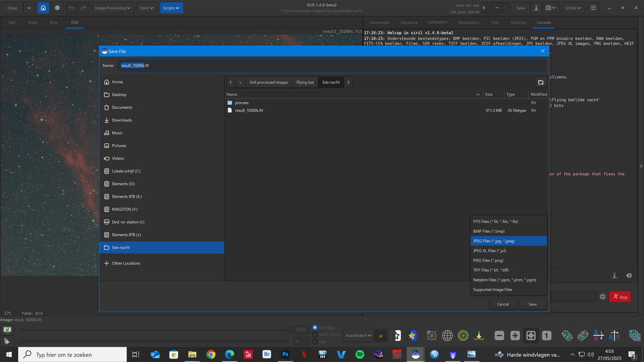Select BMP Files (*.bmp) filter
The image size is (644, 362).
pyautogui.click(x=509, y=231)
